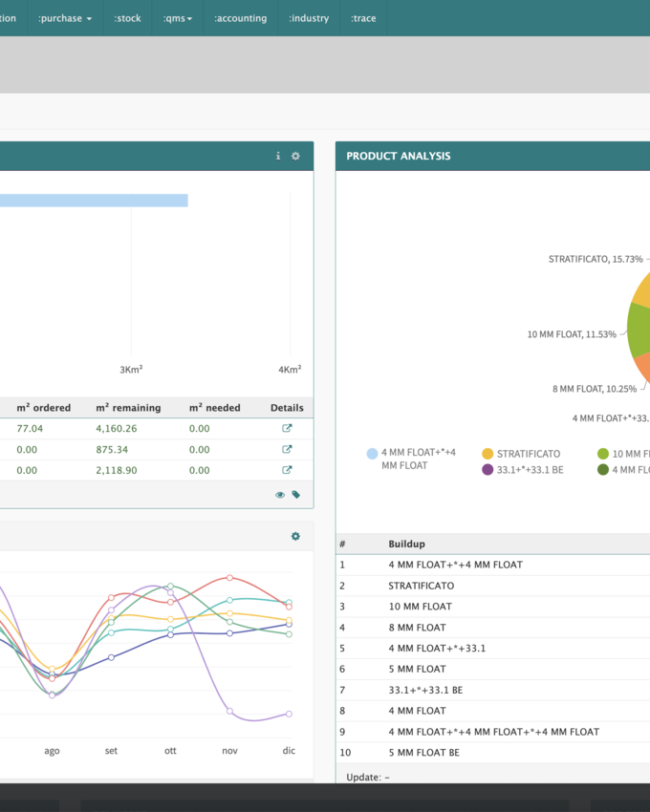
Task: Open the :trace menu item
Action: click(x=363, y=18)
